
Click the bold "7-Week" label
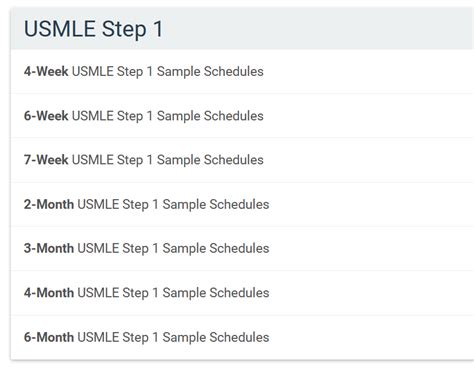[x=46, y=160]
